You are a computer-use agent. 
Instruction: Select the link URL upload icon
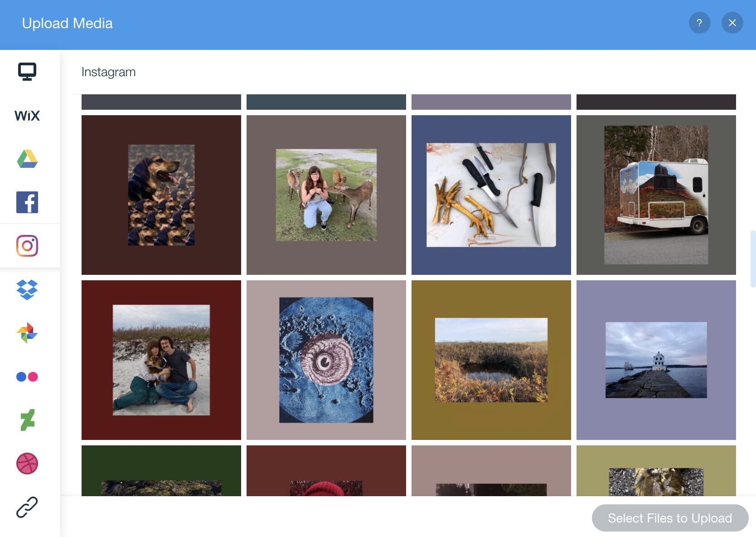pos(27,507)
